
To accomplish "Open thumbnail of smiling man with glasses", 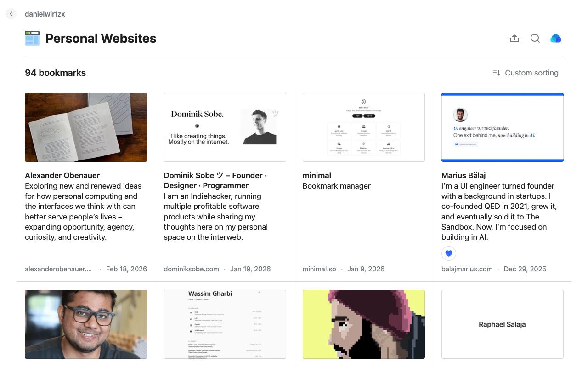I will tap(86, 324).
